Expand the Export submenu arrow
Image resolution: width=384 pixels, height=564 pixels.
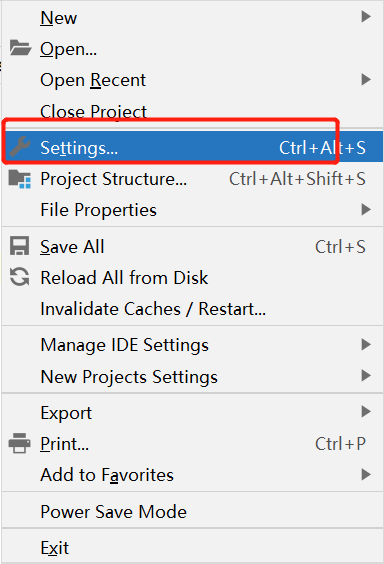click(366, 411)
